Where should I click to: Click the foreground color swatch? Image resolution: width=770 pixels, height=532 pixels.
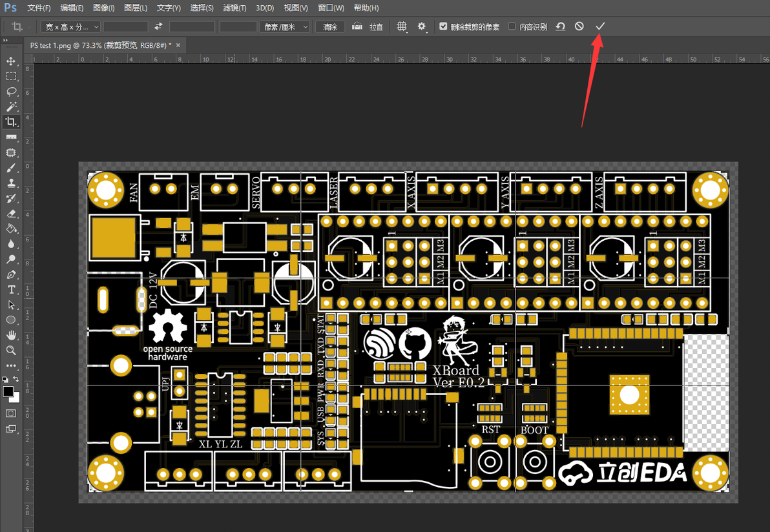tap(8, 391)
